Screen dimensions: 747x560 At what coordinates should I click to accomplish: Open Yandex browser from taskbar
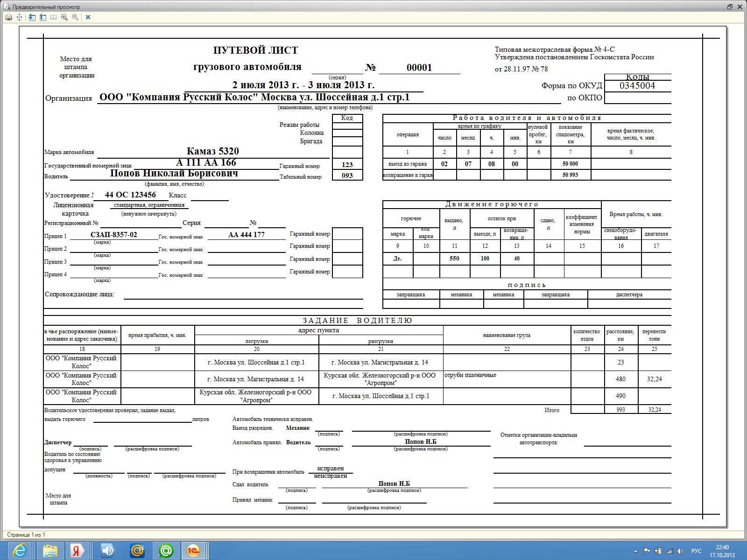tap(78, 551)
